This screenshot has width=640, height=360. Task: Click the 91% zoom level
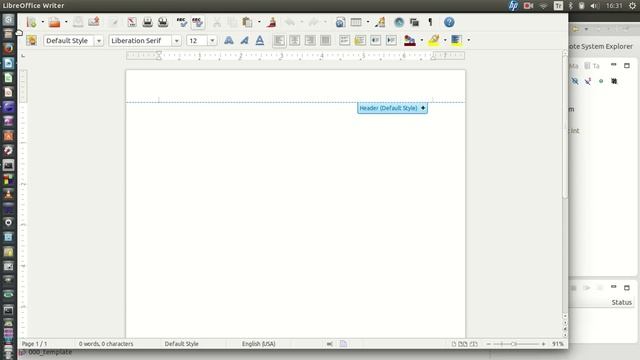[x=558, y=344]
